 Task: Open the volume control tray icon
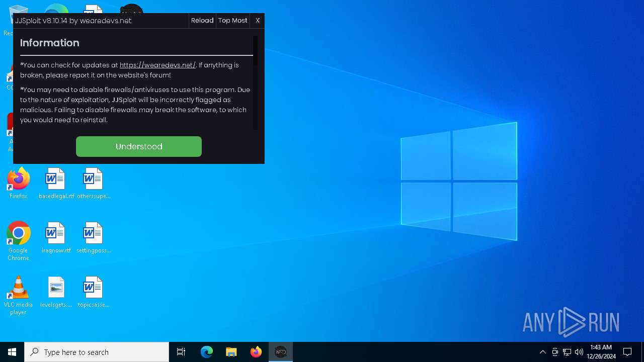click(579, 352)
